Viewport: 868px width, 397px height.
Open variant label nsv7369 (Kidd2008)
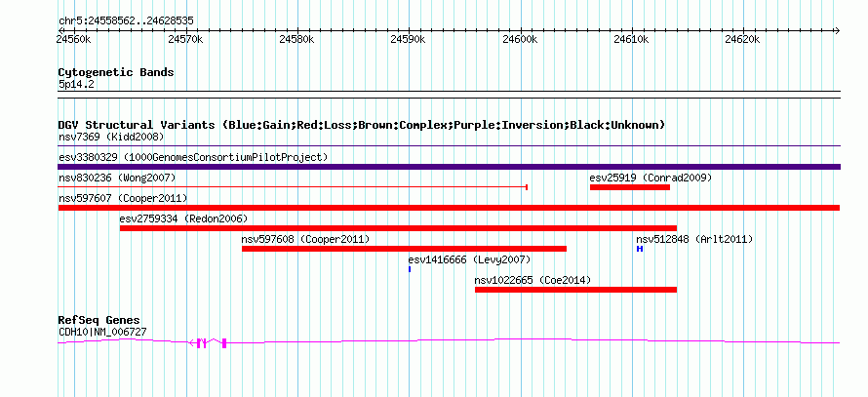click(x=111, y=137)
